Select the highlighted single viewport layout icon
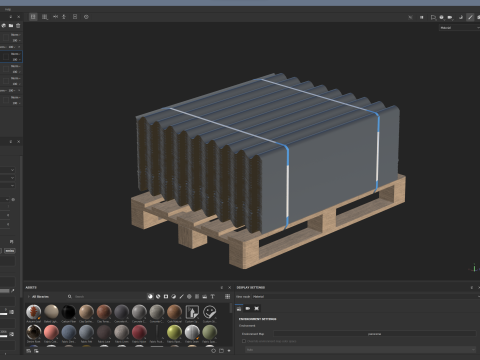This screenshot has height=360, width=480. [33, 17]
